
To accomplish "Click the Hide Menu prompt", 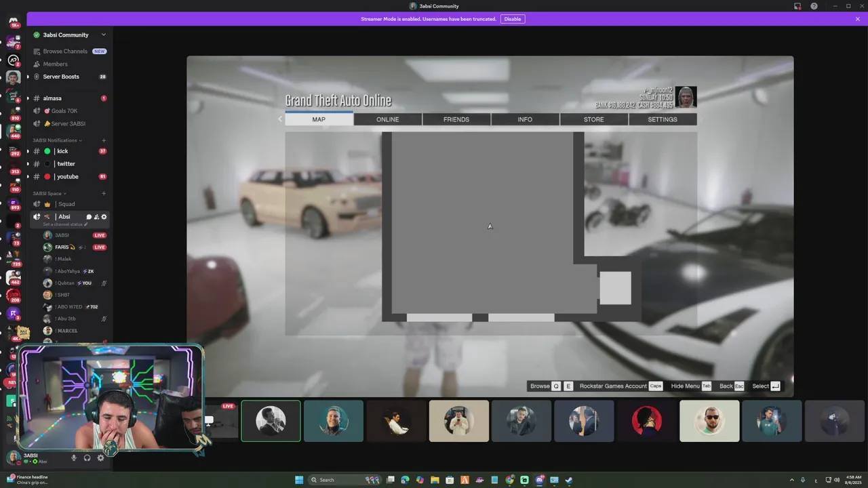I will coord(690,386).
